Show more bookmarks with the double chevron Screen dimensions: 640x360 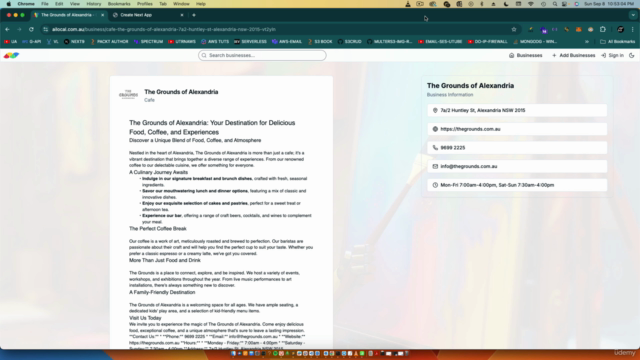click(587, 42)
